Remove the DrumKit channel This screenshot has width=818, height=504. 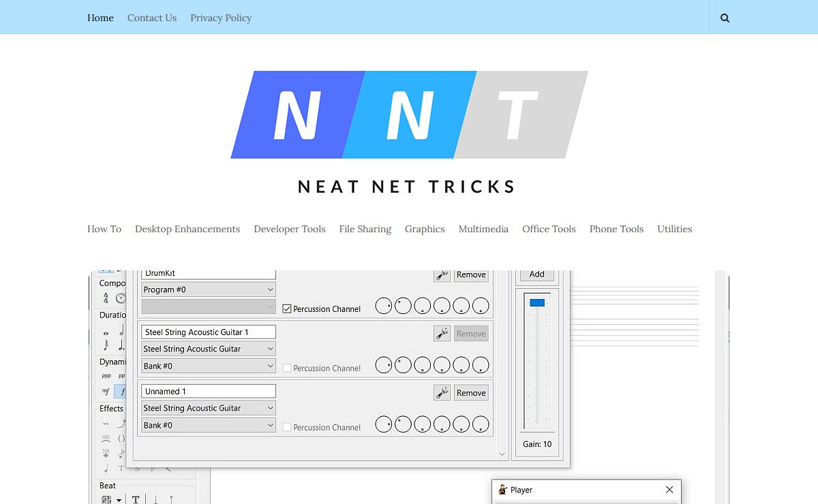click(x=471, y=274)
